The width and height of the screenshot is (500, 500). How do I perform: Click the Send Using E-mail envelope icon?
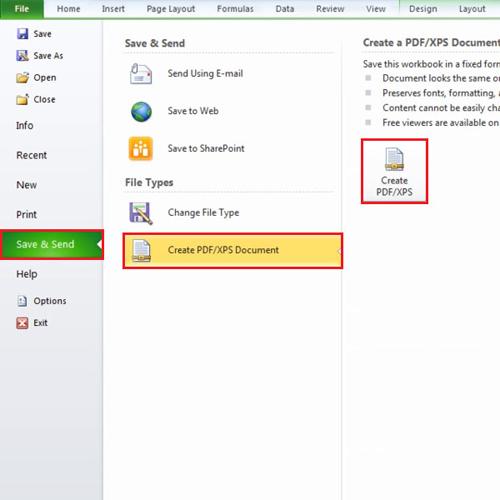click(141, 73)
